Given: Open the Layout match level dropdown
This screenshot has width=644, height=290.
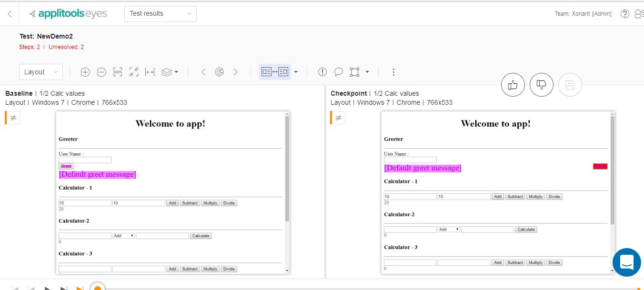Looking at the screenshot, I should pyautogui.click(x=41, y=72).
